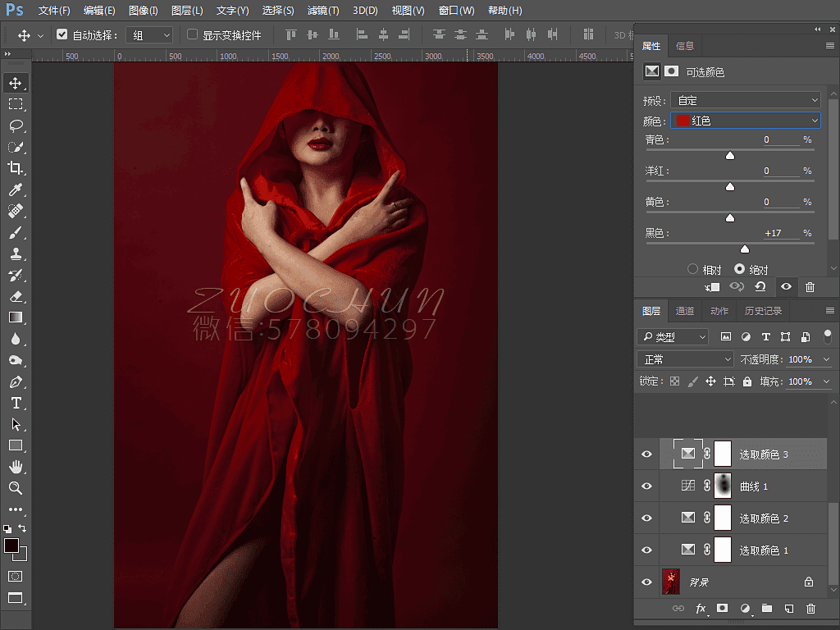Click the 背景 layer thumbnail
Viewport: 840px width, 630px height.
pos(671,582)
